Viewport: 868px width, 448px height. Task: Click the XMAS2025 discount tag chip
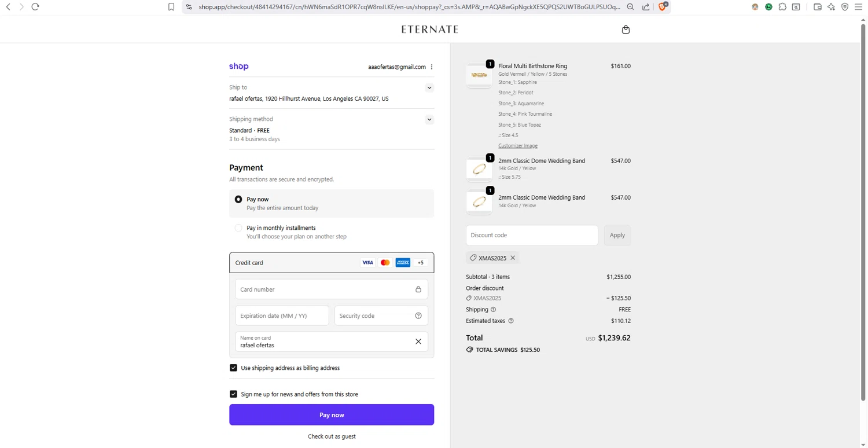tap(492, 258)
